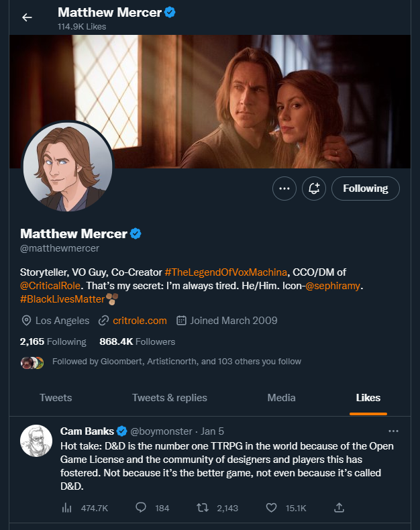View the 2,165 Following list
Screen dimensions: 420x530
(53, 341)
